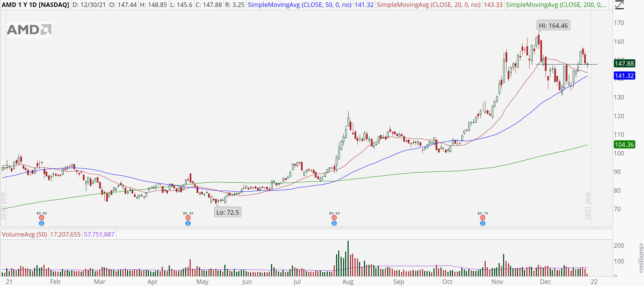Click the date value D: 12/30/21

(x=89, y=5)
